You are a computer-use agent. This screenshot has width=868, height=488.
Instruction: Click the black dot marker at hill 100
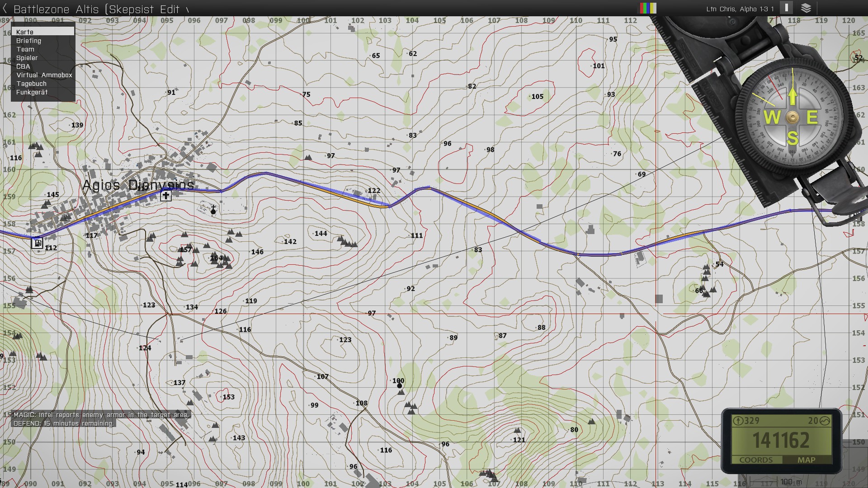coord(400,385)
